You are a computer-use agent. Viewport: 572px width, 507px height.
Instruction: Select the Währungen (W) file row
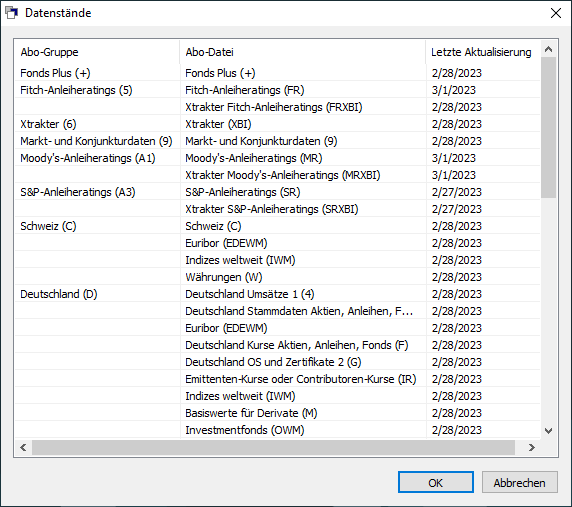[x=277, y=277]
